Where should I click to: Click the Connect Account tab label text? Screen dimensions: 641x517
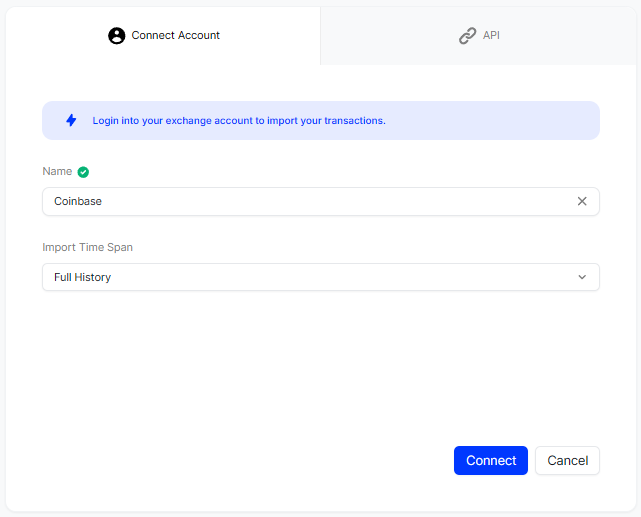pyautogui.click(x=175, y=35)
